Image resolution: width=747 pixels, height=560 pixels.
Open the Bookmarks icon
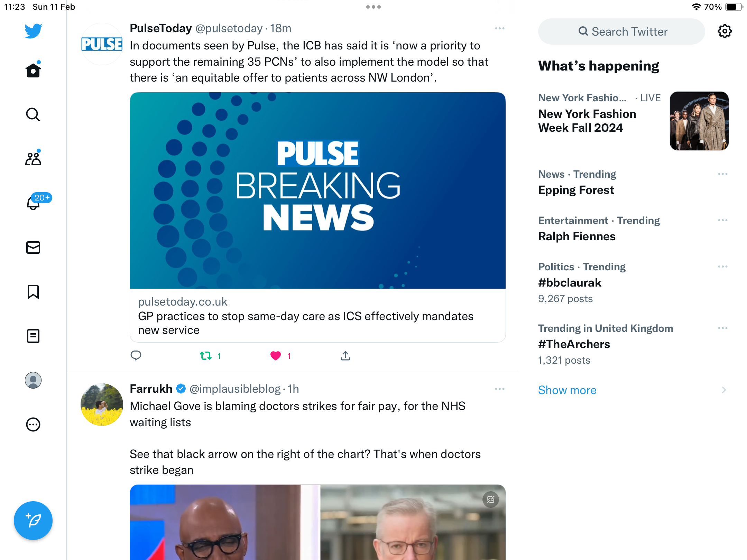pyautogui.click(x=33, y=292)
